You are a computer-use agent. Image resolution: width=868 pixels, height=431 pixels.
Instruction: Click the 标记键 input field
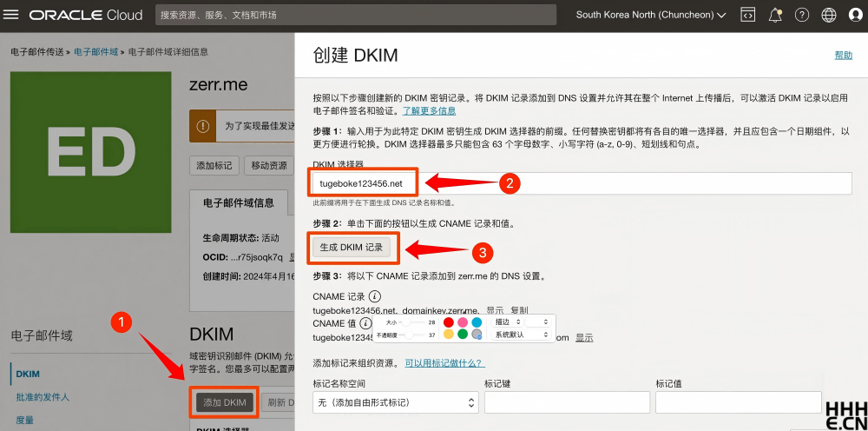(567, 402)
